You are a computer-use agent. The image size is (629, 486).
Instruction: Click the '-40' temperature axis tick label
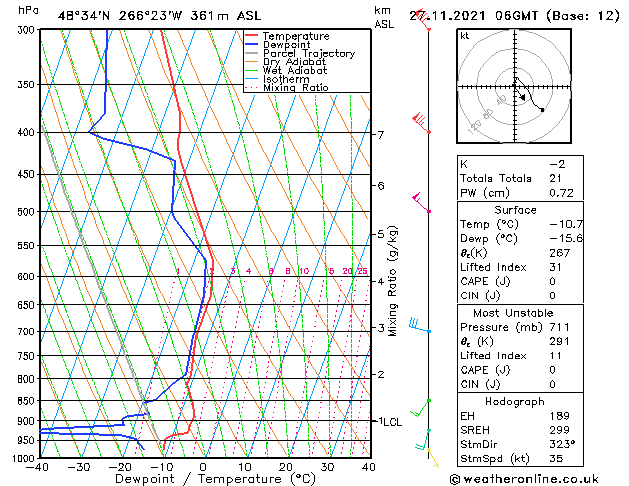(37, 467)
